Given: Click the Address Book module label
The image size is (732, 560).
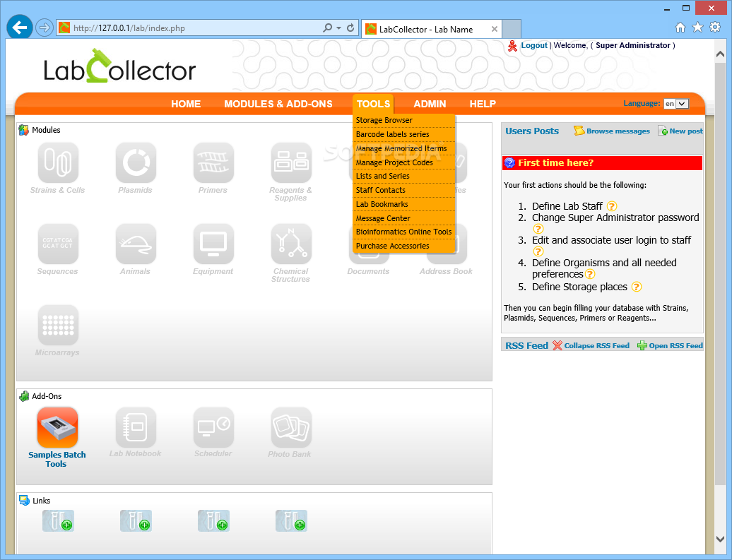Looking at the screenshot, I should (446, 271).
